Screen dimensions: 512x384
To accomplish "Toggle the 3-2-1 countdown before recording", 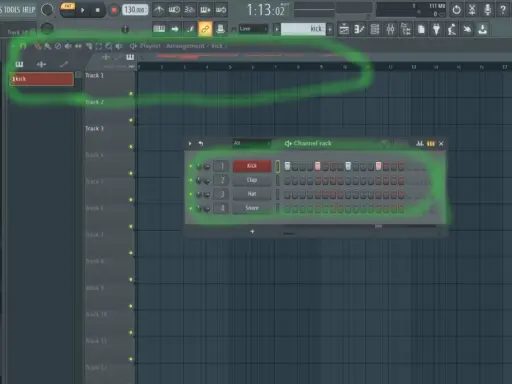I will pos(189,10).
